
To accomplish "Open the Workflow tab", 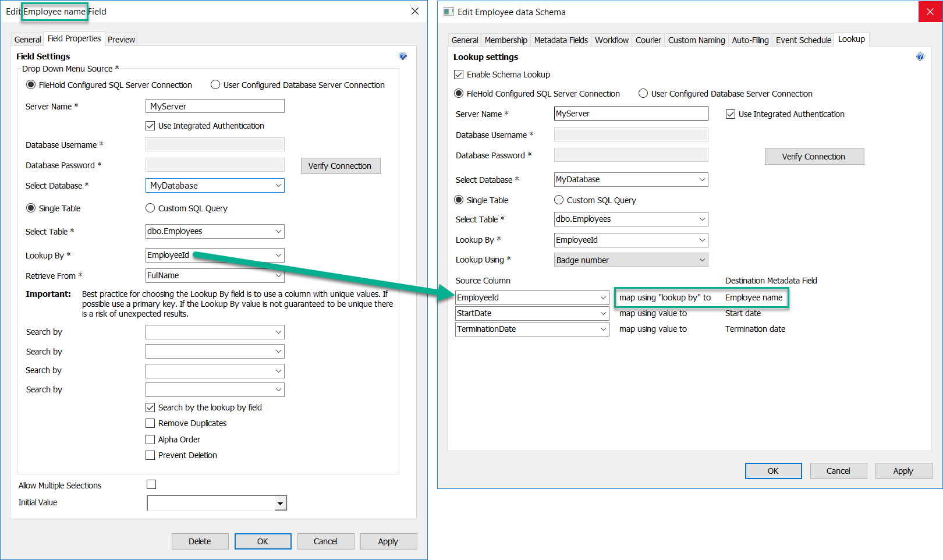I will tap(611, 40).
